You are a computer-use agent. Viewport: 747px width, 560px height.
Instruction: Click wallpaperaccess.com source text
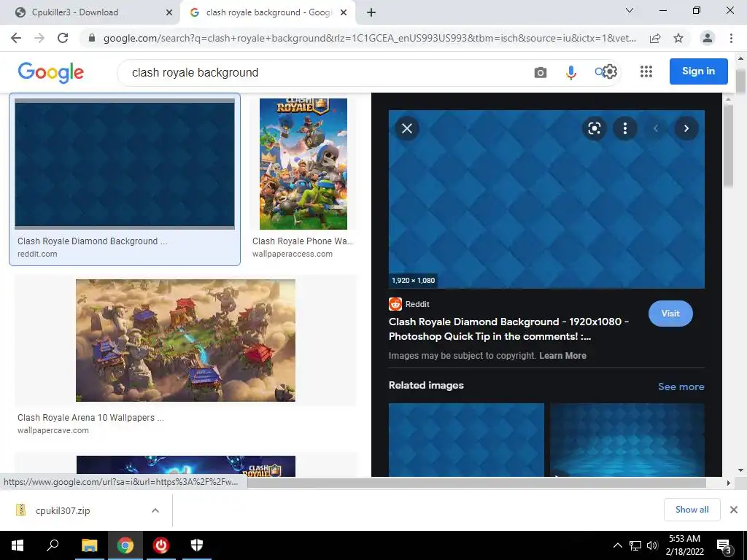pyautogui.click(x=293, y=254)
